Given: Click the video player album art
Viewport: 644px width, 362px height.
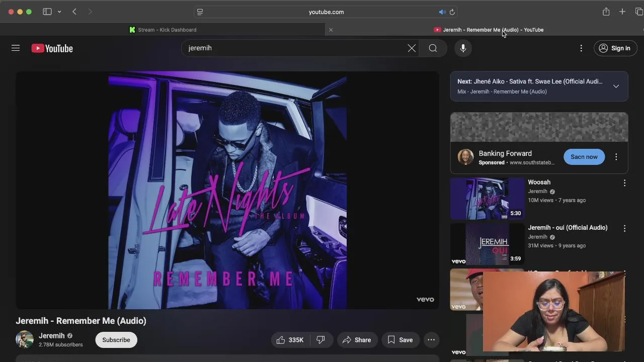Looking at the screenshot, I should pyautogui.click(x=227, y=190).
